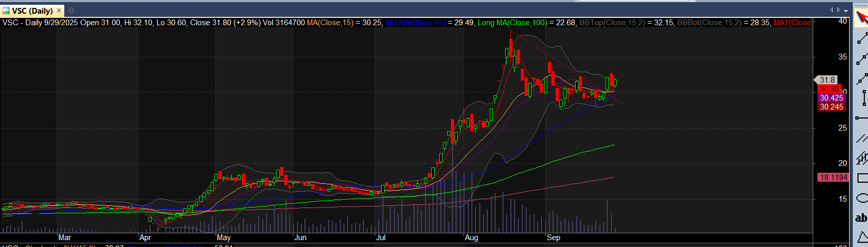The height and width of the screenshot is (247, 868).
Task: Activate the horizontal line drawing tool
Action: click(x=861, y=117)
